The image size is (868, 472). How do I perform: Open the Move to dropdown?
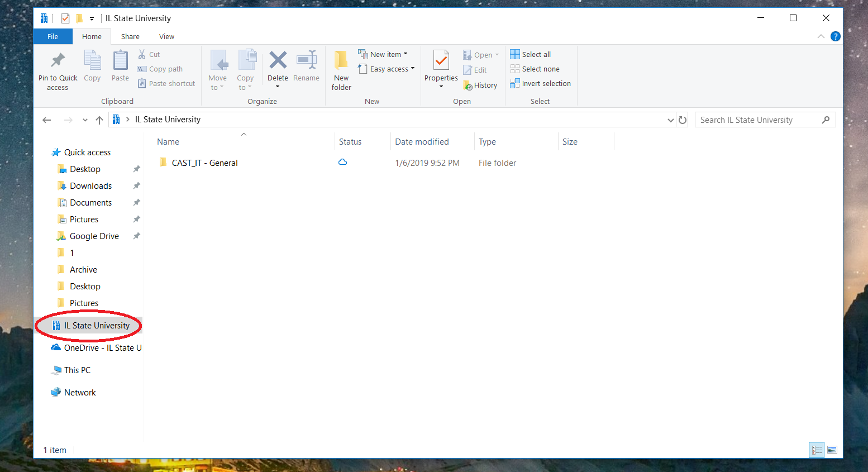coord(217,70)
